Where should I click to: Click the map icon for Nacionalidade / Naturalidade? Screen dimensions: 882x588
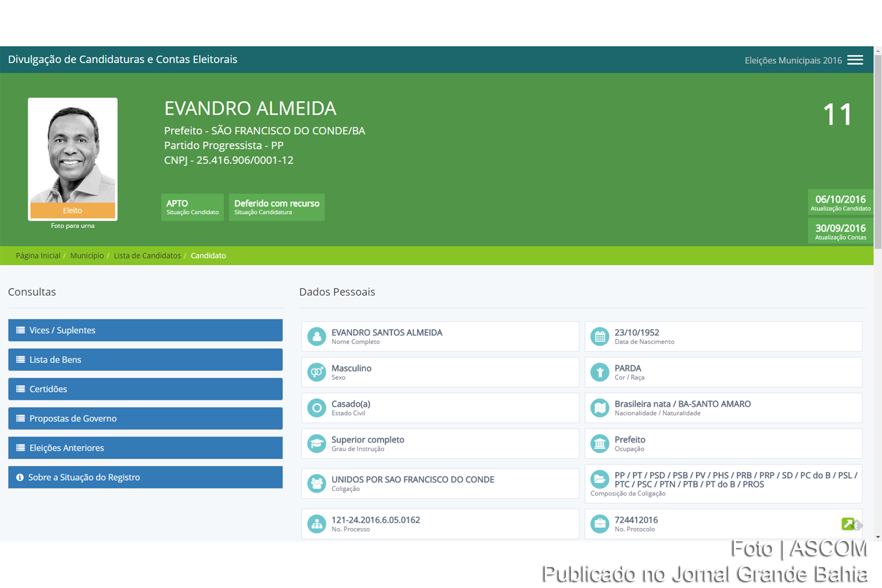pos(600,408)
